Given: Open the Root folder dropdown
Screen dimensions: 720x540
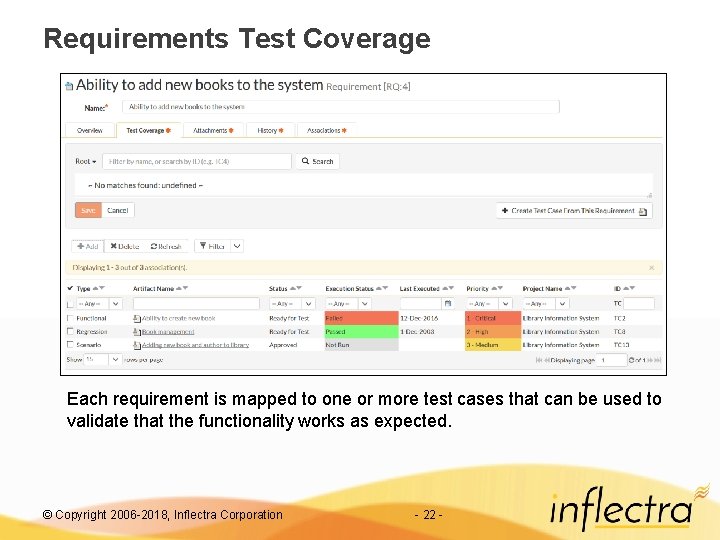Looking at the screenshot, I should [85, 161].
